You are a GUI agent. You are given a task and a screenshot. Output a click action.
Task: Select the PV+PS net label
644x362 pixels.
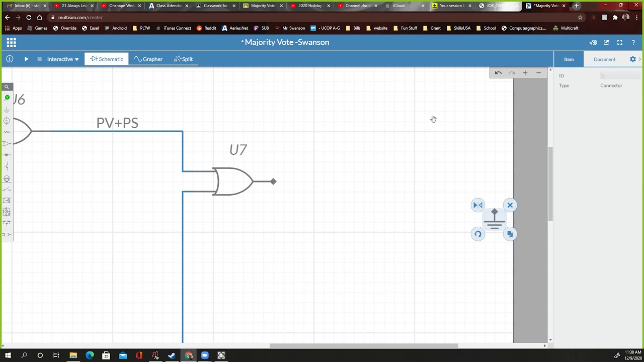point(117,123)
